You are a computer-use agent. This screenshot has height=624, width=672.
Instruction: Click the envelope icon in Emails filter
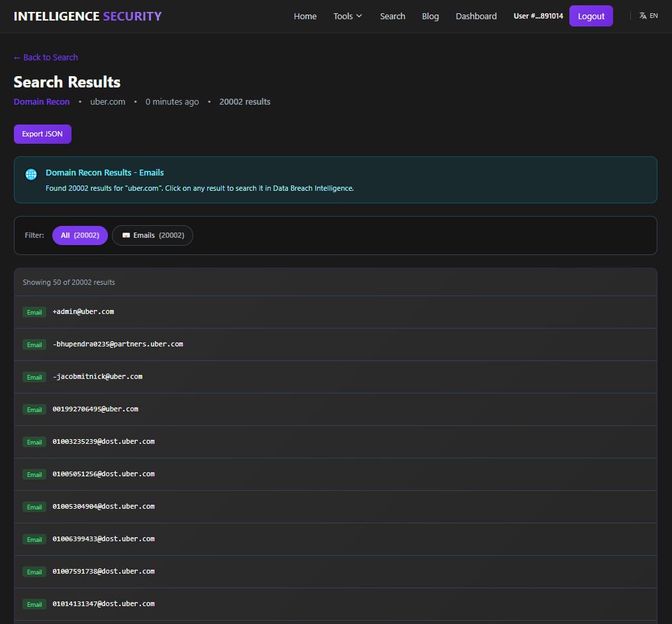(x=126, y=235)
